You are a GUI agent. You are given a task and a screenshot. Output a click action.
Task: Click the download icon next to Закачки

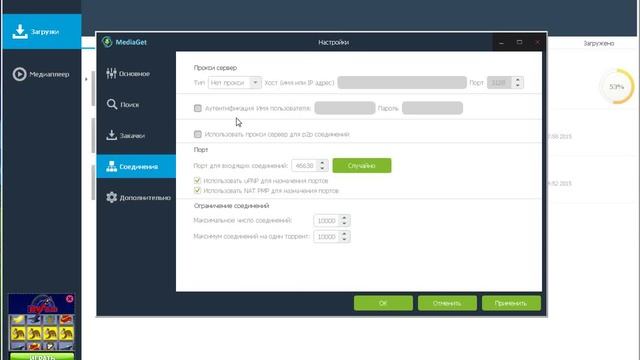pyautogui.click(x=111, y=135)
